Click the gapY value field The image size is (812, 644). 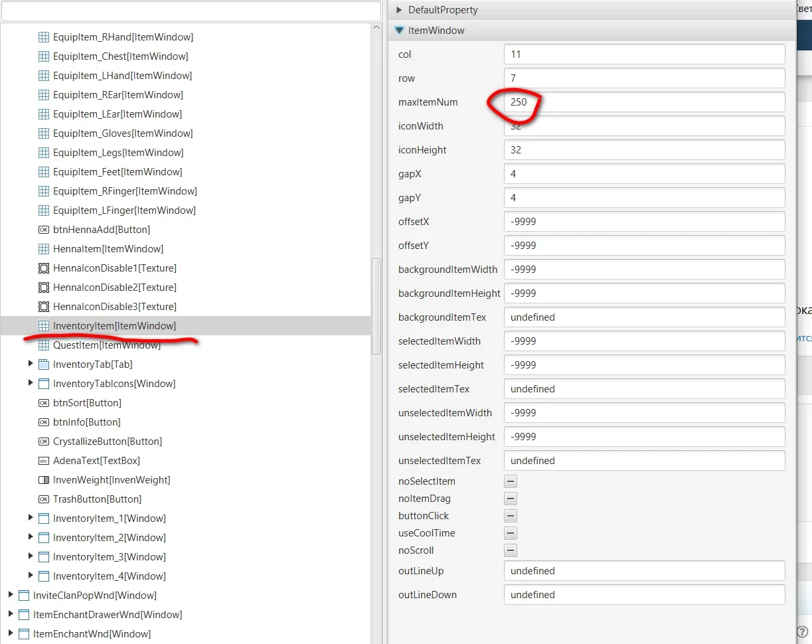[x=644, y=198]
